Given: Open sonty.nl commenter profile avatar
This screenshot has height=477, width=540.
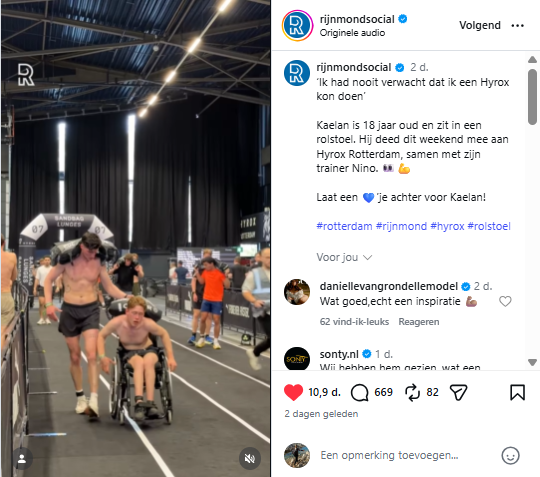Looking at the screenshot, I should (297, 359).
